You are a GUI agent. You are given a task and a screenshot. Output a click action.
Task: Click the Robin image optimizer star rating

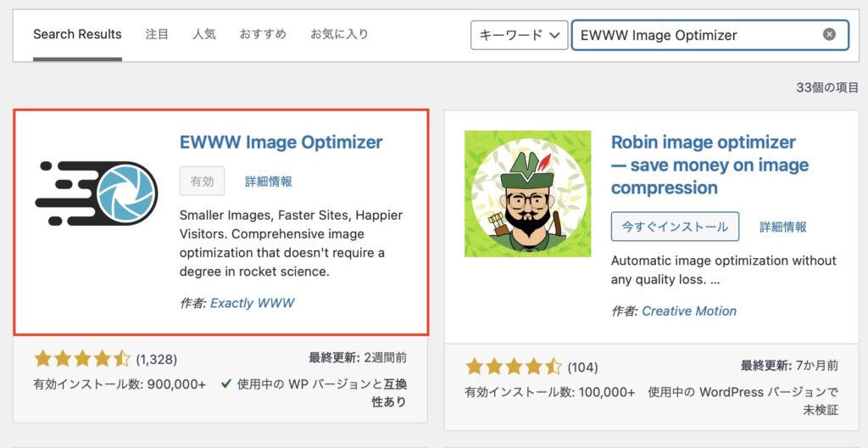pyautogui.click(x=514, y=367)
